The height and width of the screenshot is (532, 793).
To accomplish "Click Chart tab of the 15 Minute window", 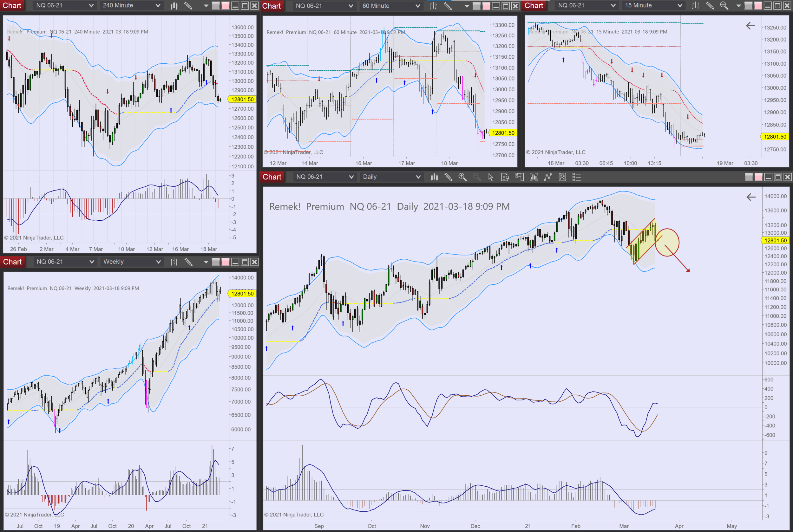I will tap(534, 5).
